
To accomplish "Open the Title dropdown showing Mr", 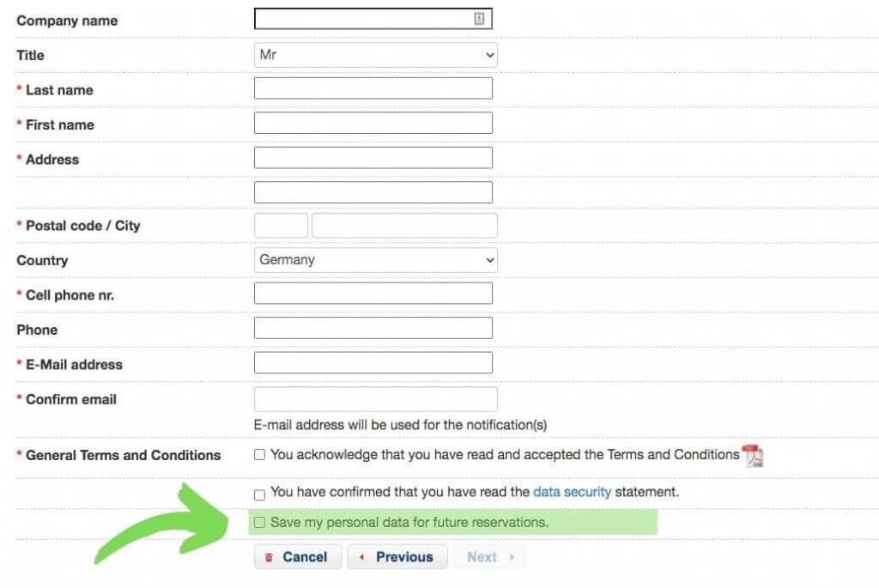I will 376,55.
